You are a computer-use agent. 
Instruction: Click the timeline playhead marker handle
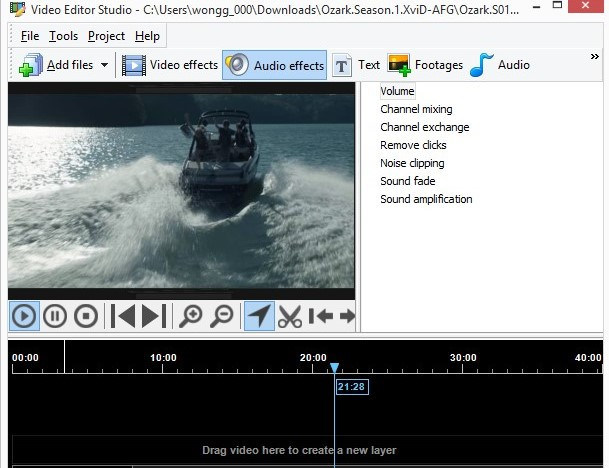334,367
